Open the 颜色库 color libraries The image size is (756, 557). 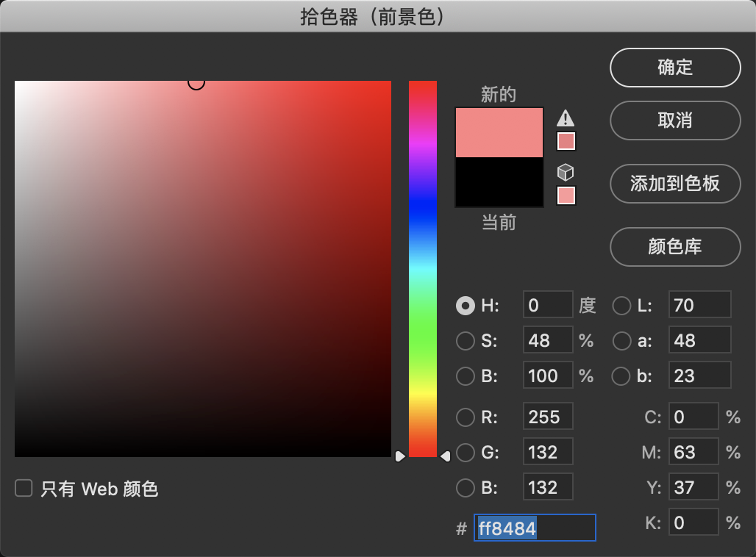coord(674,247)
